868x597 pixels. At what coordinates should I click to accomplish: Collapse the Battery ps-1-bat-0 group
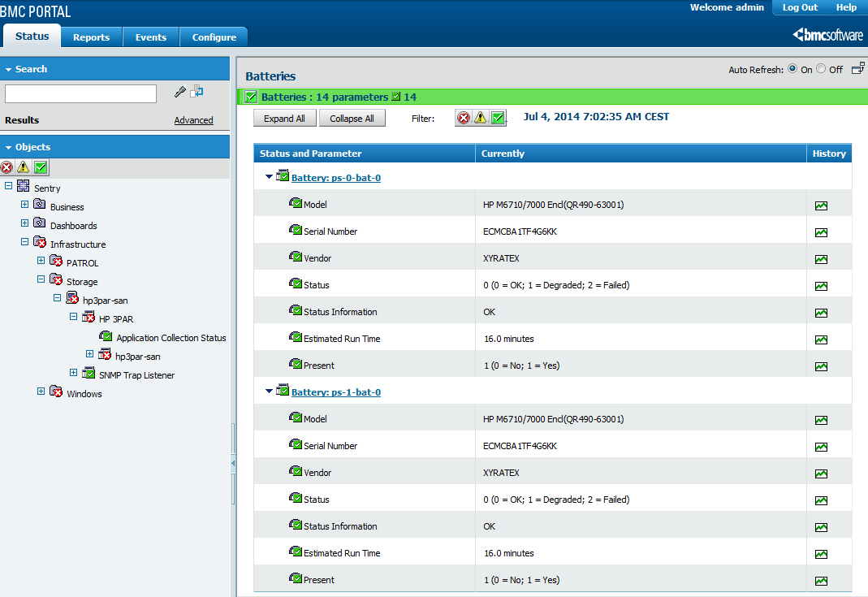point(269,391)
